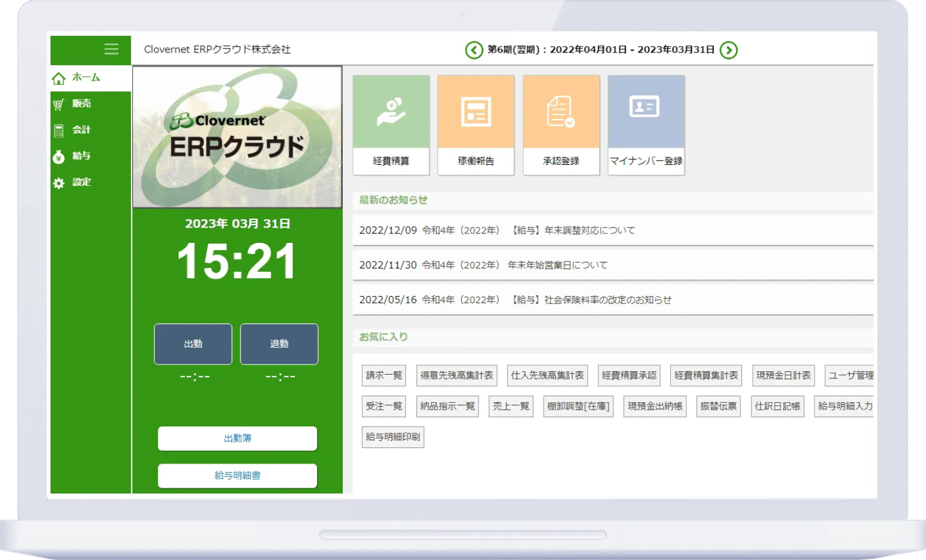The height and width of the screenshot is (560, 926).
Task: Click the 最新のお知らせ heading
Action: [x=393, y=200]
